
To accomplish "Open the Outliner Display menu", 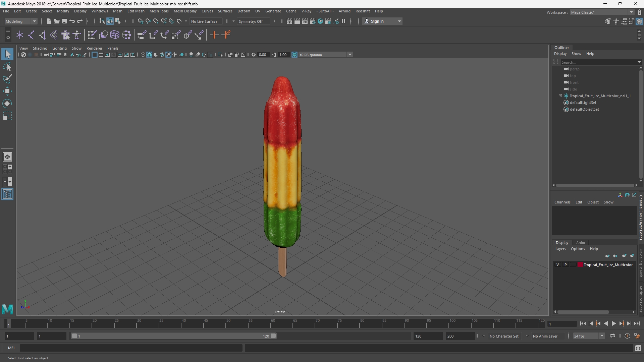I will 560,54.
